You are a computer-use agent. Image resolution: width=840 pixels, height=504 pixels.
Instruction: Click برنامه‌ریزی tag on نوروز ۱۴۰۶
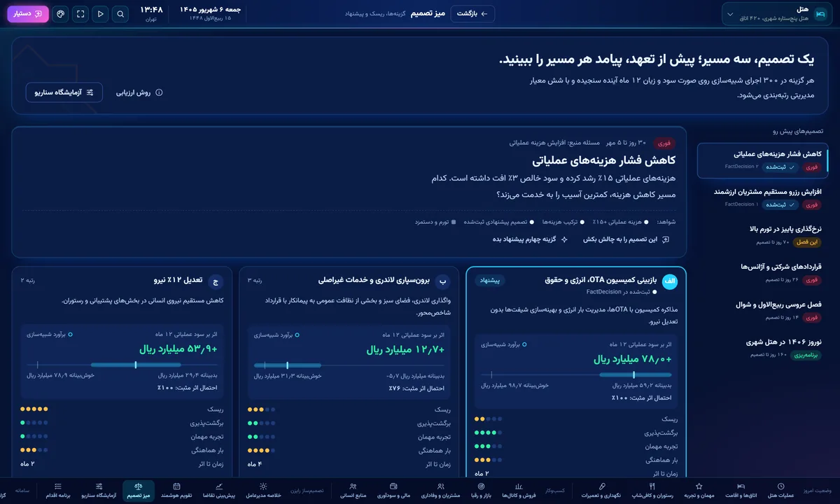(806, 356)
